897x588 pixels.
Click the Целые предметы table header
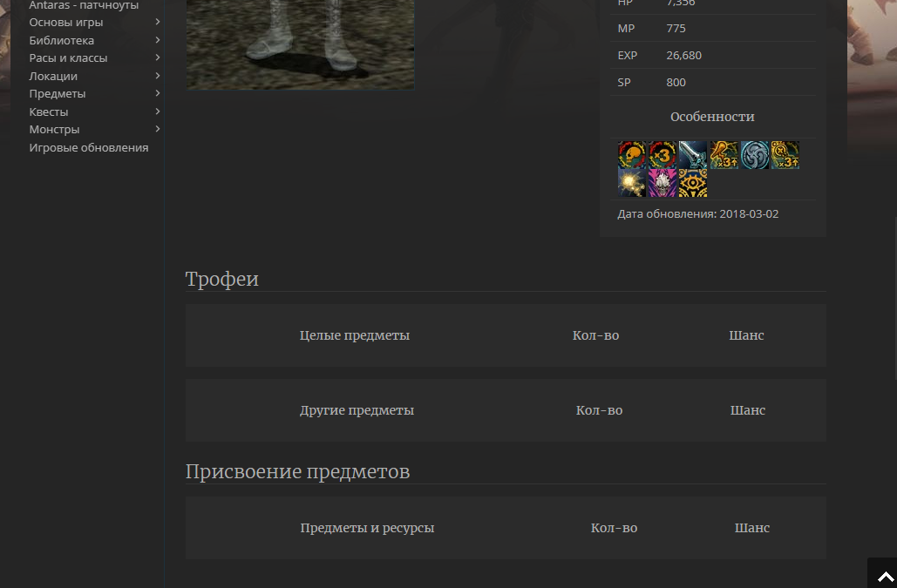[x=354, y=335]
